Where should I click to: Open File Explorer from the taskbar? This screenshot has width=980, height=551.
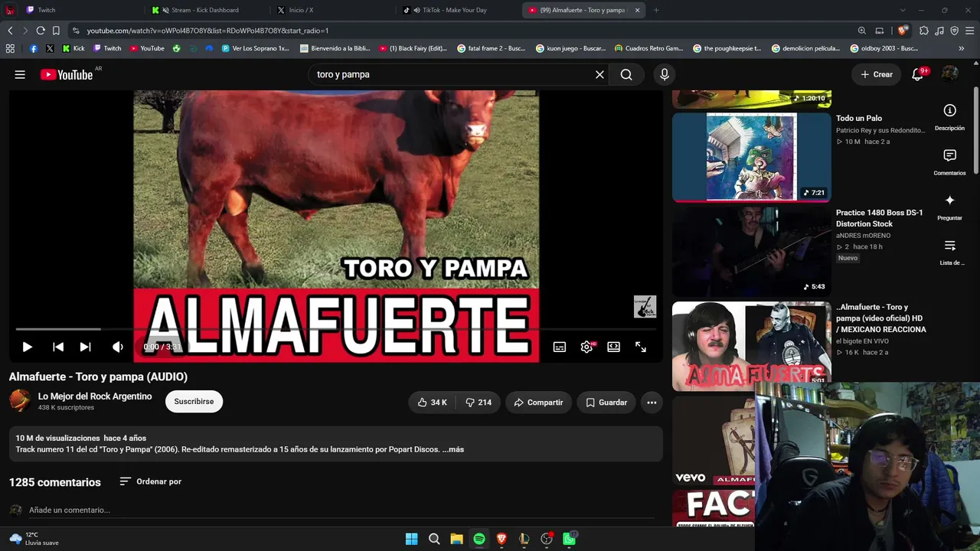pos(456,539)
